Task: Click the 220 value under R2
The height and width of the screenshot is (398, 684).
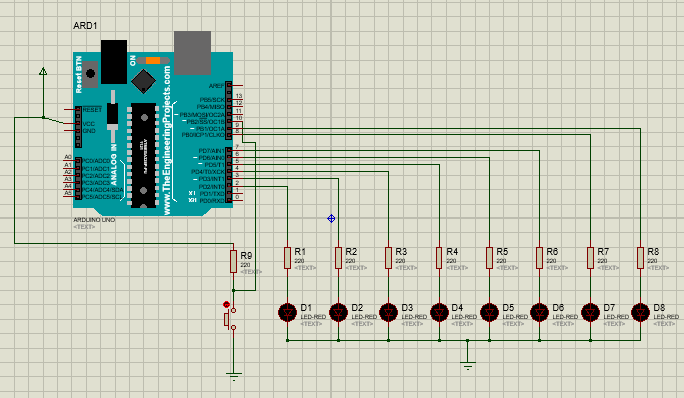Action: tap(350, 261)
